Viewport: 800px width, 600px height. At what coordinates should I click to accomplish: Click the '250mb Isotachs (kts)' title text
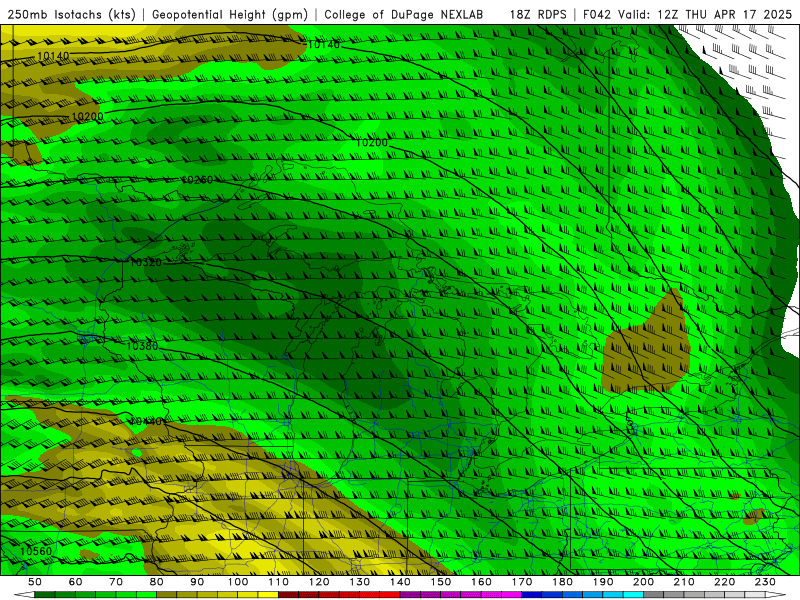(71, 15)
